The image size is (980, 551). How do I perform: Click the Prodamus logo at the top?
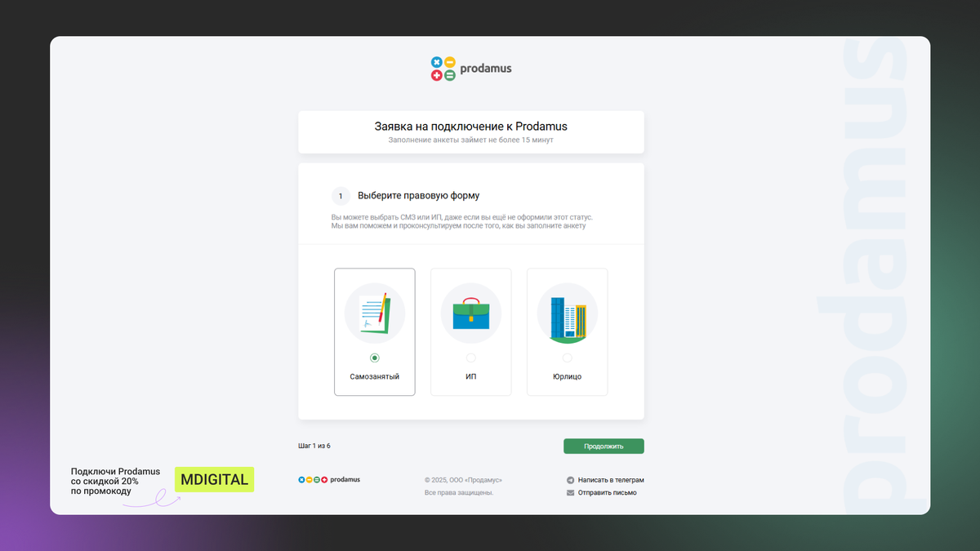click(x=470, y=69)
